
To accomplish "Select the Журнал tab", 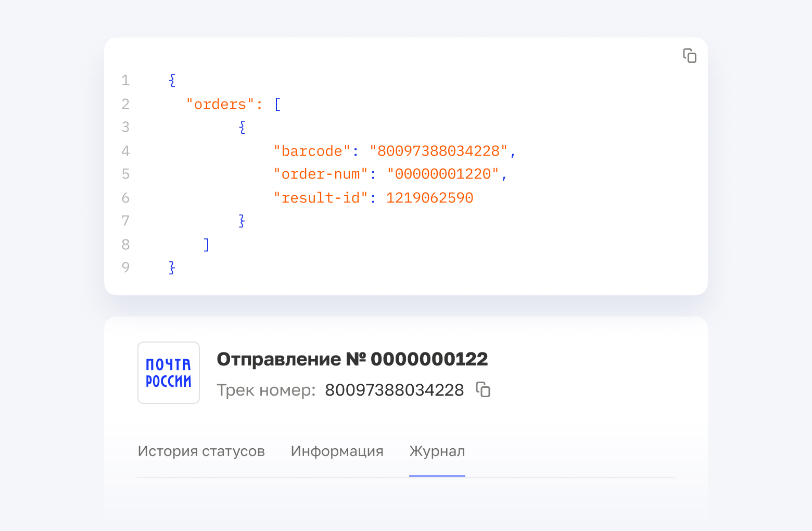I will click(x=437, y=451).
